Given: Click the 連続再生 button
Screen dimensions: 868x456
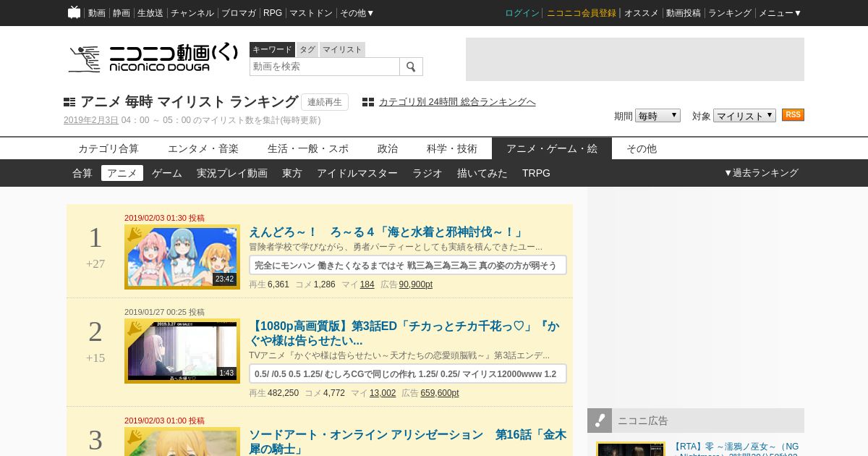Looking at the screenshot, I should 325,102.
